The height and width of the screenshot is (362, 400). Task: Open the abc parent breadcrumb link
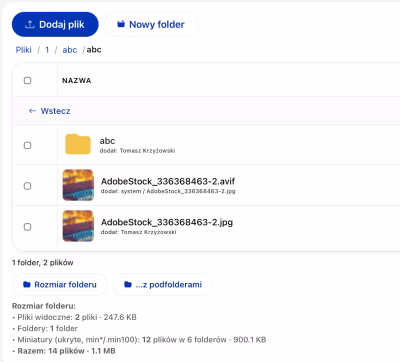(70, 50)
